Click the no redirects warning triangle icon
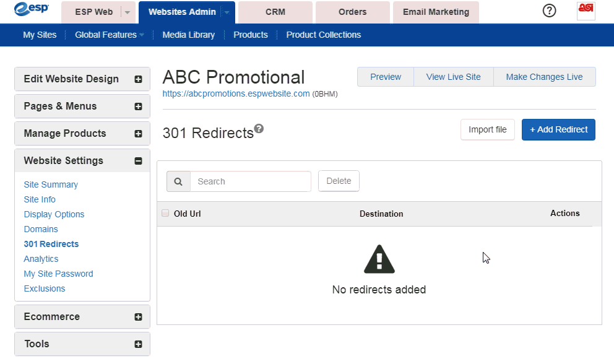Viewport: 614px width, 364px height. 379,259
